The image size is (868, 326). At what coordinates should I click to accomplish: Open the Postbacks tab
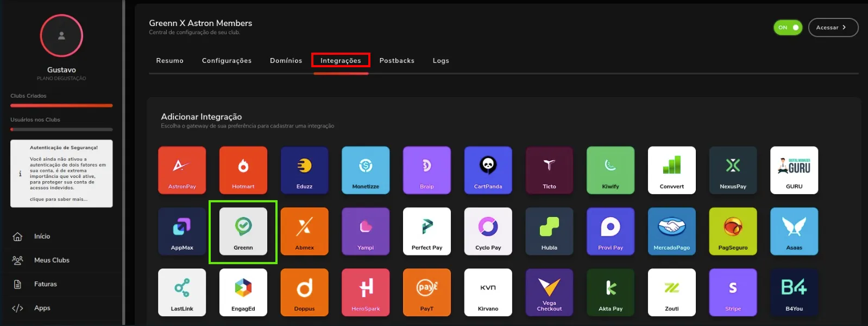point(397,61)
